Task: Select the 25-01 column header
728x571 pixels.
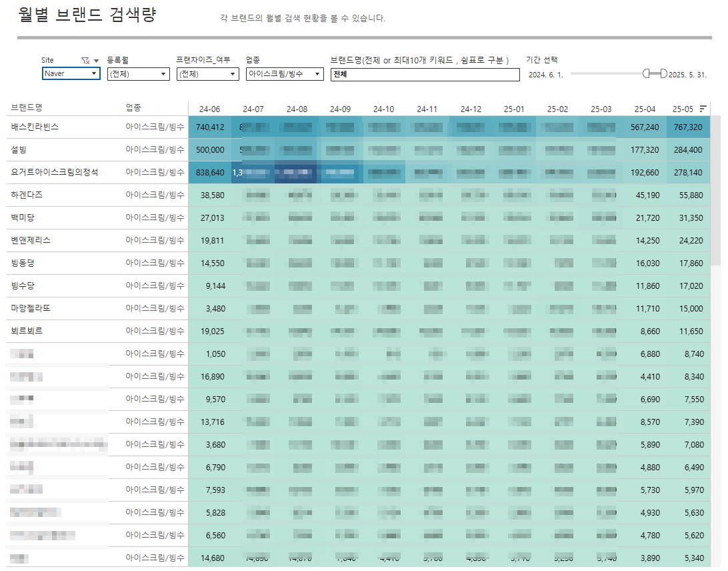Action: tap(514, 109)
